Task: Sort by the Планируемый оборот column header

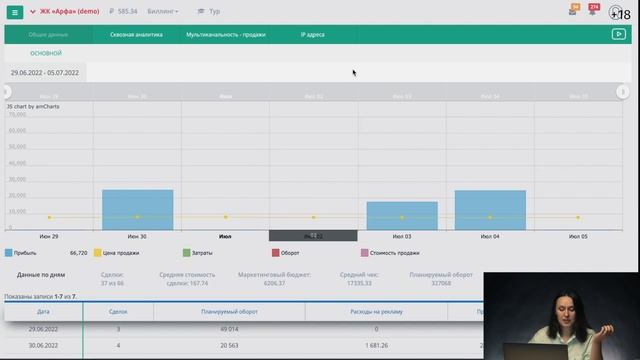Action: [229, 311]
